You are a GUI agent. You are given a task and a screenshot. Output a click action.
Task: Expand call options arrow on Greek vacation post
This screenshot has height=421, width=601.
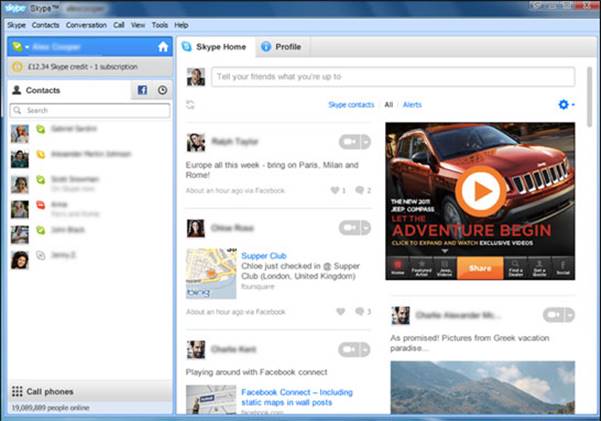(570, 315)
